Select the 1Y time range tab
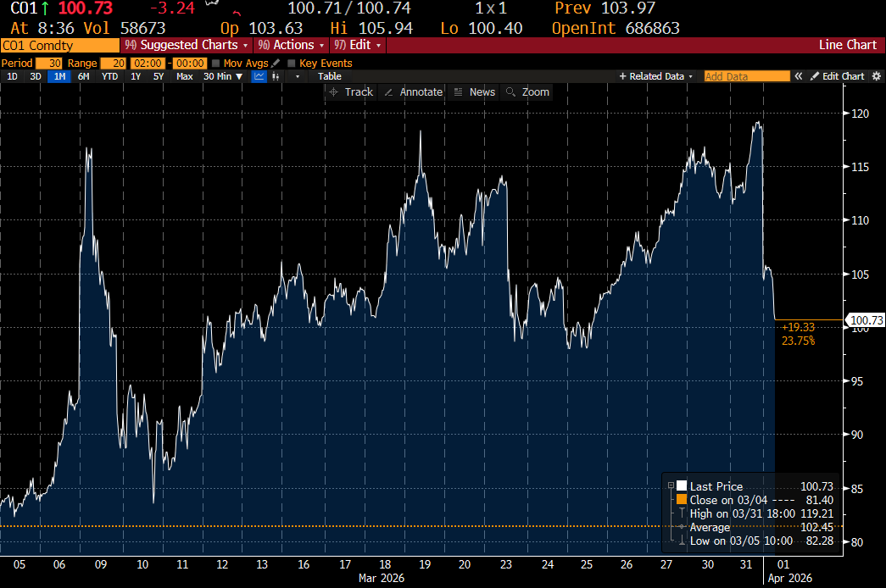The height and width of the screenshot is (588, 886). 136,76
